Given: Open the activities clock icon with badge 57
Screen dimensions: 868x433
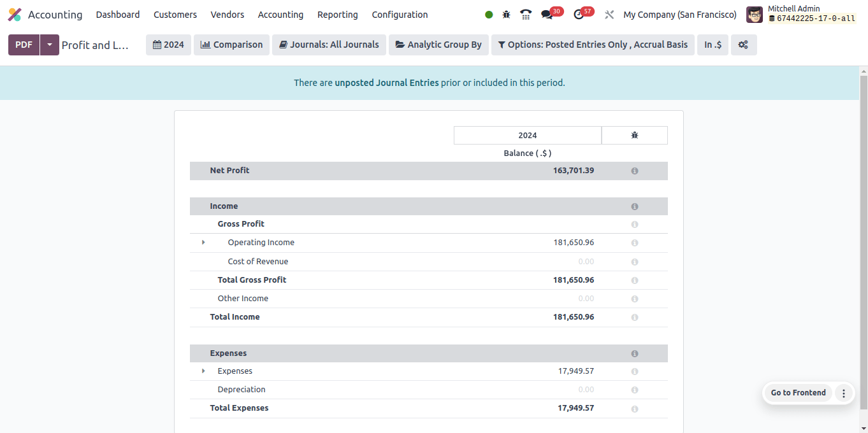Looking at the screenshot, I should click(579, 15).
